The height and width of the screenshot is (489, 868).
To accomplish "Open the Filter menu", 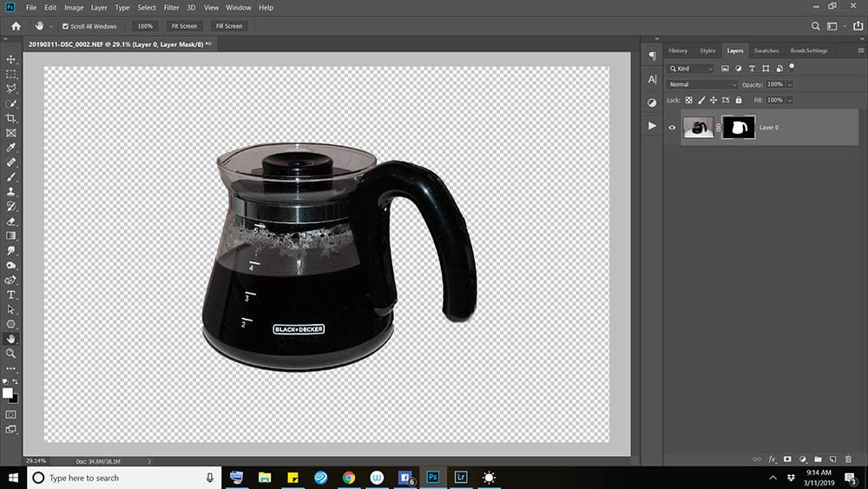I will tap(171, 8).
